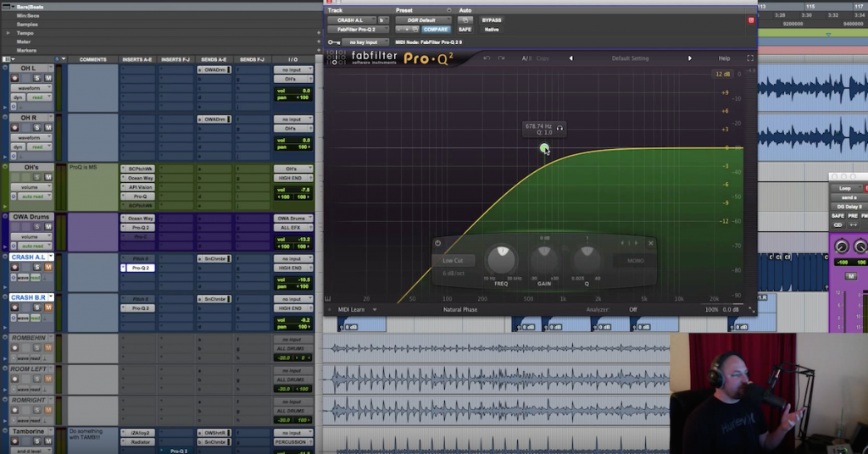This screenshot has width=868, height=454.
Task: Click the Pro-Q 2 undo arrow
Action: (487, 58)
